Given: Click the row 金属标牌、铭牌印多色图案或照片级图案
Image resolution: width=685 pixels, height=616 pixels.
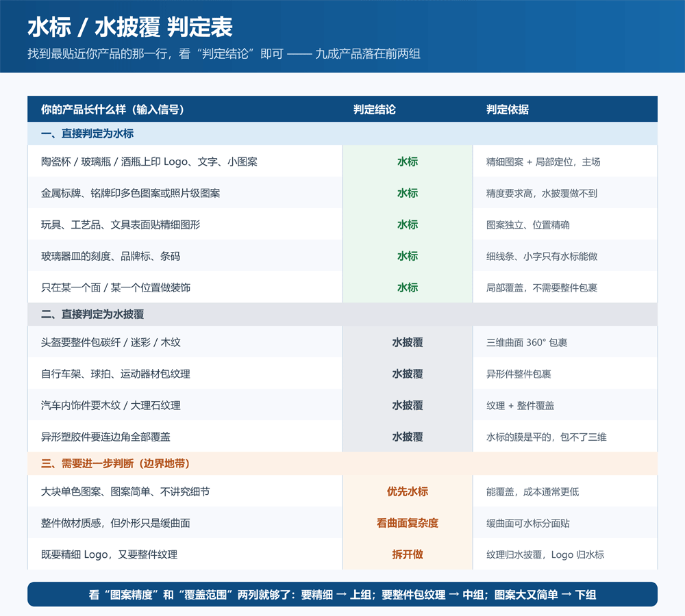Looking at the screenshot, I should [342, 192].
